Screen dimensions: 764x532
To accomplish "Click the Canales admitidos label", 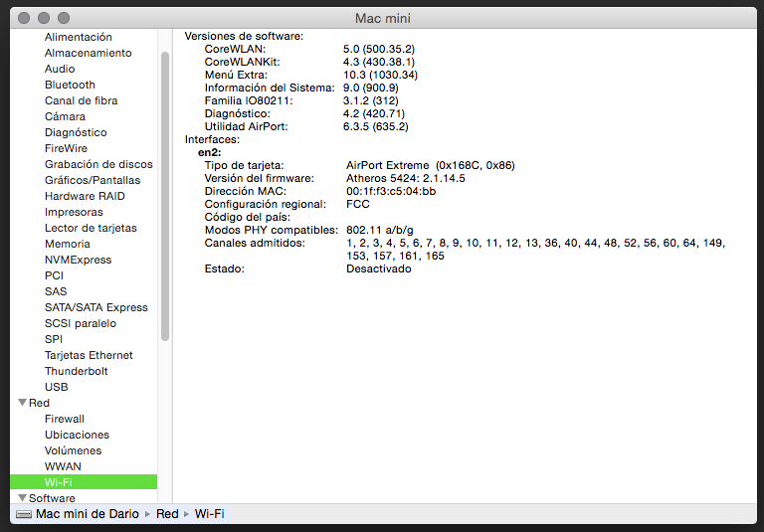I will (255, 243).
